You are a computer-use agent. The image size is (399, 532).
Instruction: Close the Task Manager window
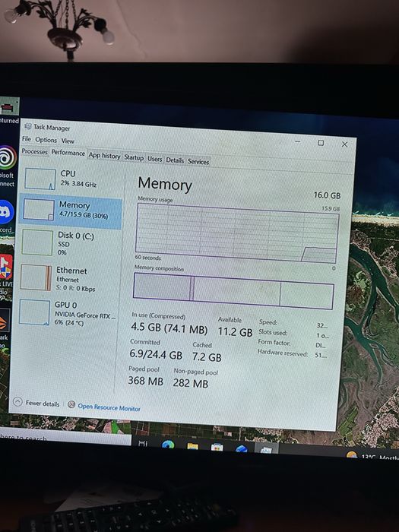[344, 144]
